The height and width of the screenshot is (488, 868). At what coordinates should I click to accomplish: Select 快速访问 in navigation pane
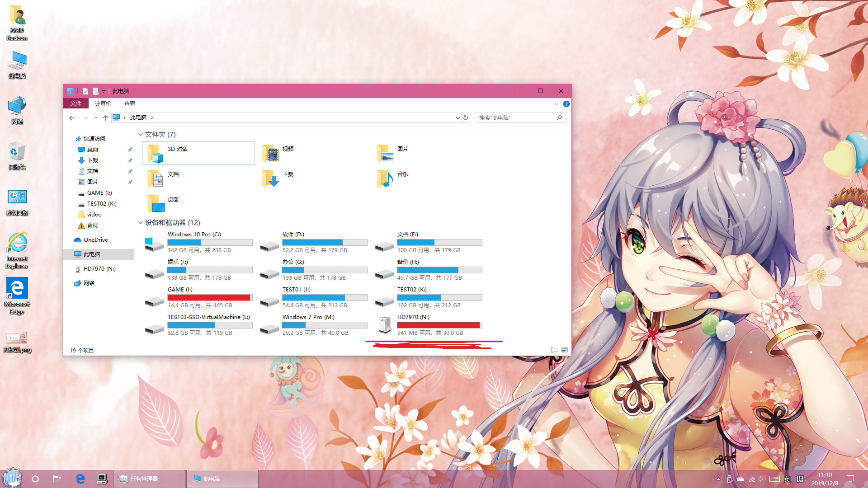[94, 138]
